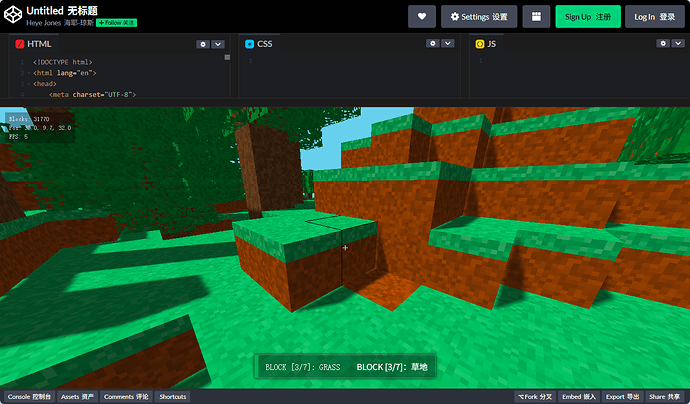690x404 pixels.
Task: Show keyboard Shortcuts
Action: [172, 397]
